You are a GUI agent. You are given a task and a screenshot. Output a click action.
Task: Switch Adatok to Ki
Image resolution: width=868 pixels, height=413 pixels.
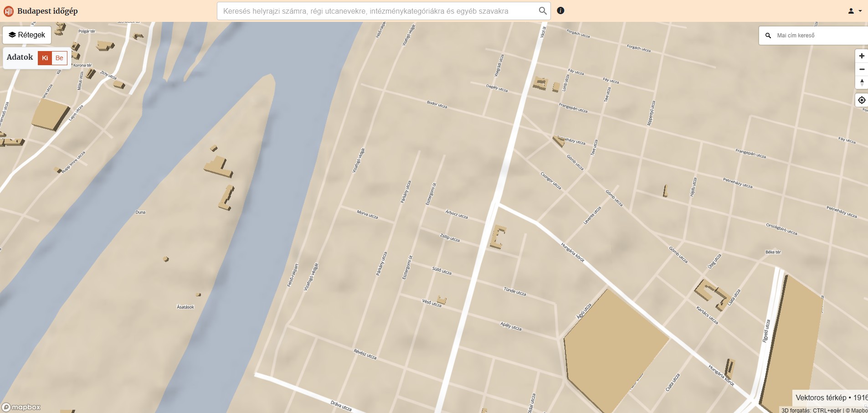45,58
